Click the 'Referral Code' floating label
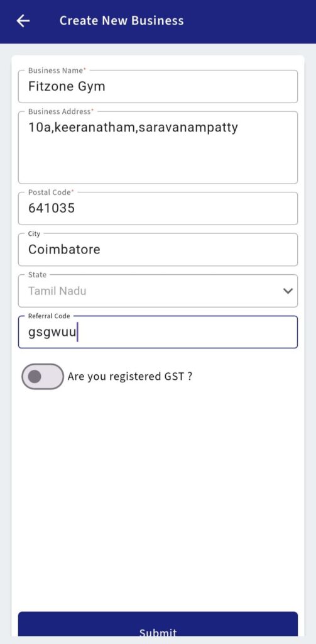Screen dimensions: 316x644 coord(49,316)
